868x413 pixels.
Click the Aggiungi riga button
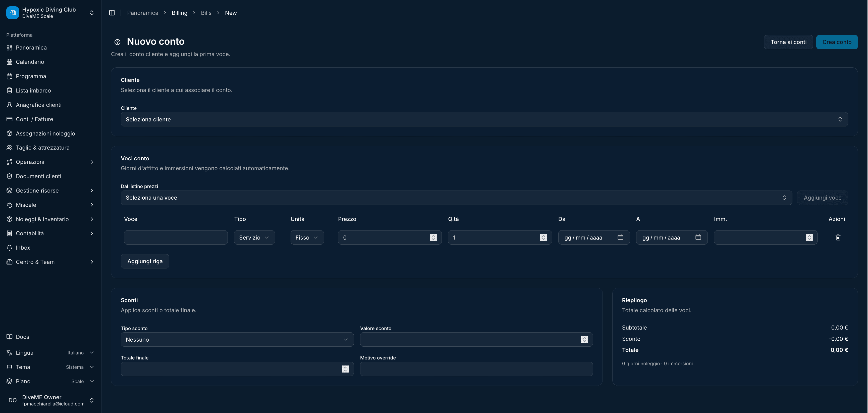(x=145, y=261)
